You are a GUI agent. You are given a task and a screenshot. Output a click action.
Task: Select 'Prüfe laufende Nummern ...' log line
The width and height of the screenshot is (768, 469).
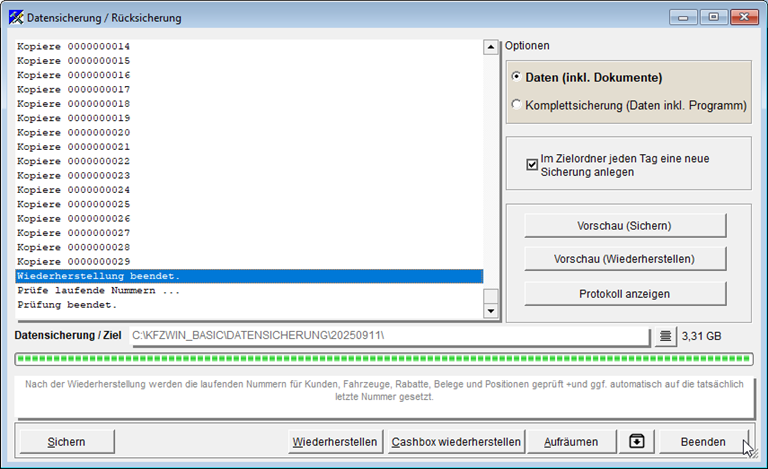pyautogui.click(x=249, y=290)
